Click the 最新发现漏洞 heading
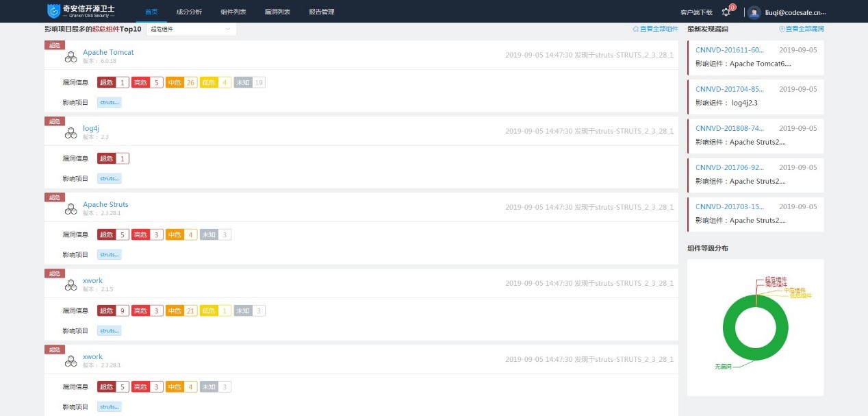 708,29
